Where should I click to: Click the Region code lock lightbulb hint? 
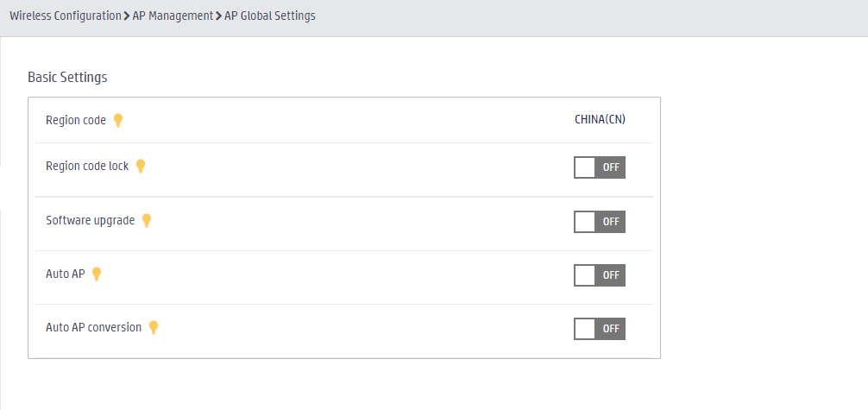(141, 167)
